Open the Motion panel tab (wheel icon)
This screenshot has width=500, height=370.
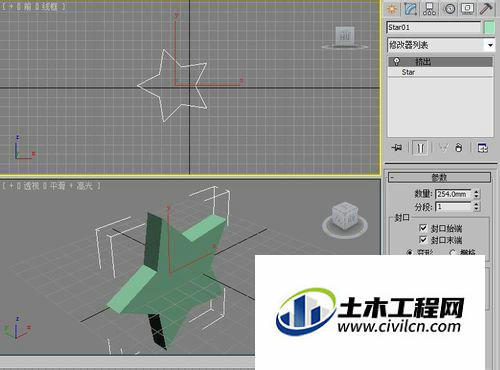pyautogui.click(x=450, y=9)
